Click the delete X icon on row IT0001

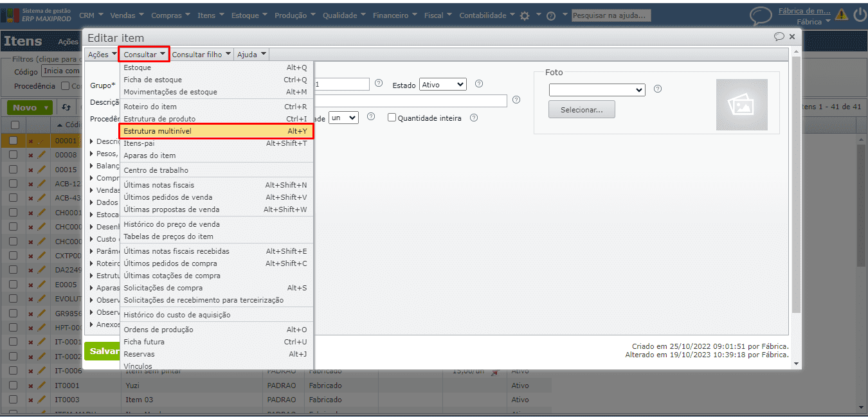tap(30, 386)
